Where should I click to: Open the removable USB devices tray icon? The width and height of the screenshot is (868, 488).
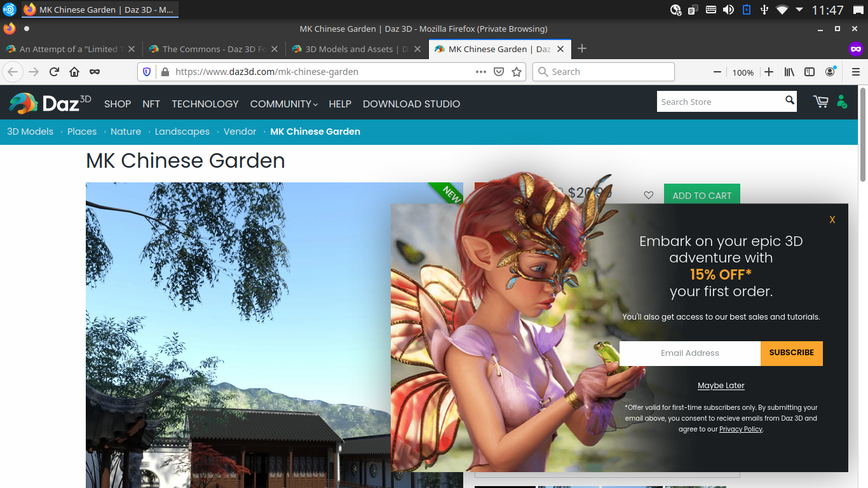pyautogui.click(x=764, y=10)
